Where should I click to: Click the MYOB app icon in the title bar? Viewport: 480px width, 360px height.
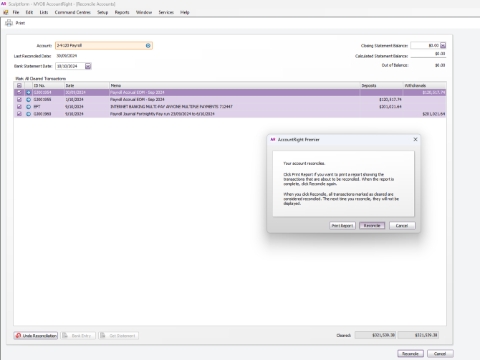(4, 4)
